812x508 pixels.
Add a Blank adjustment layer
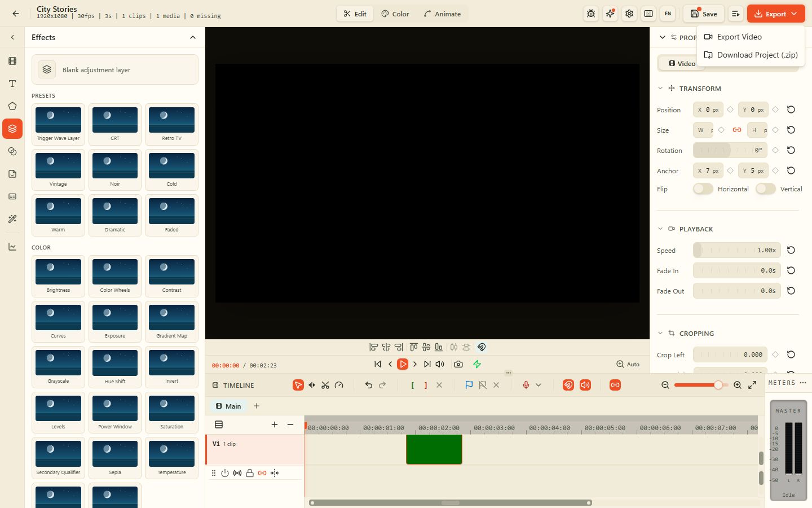point(115,69)
